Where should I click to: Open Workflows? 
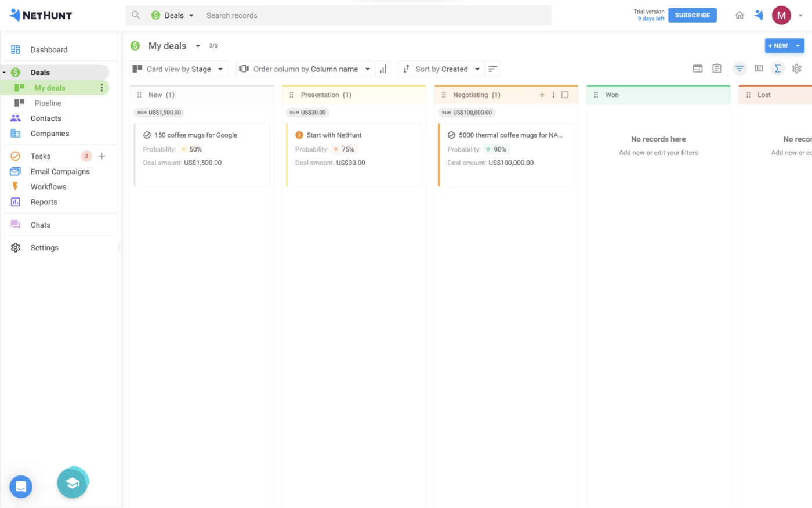click(x=49, y=186)
